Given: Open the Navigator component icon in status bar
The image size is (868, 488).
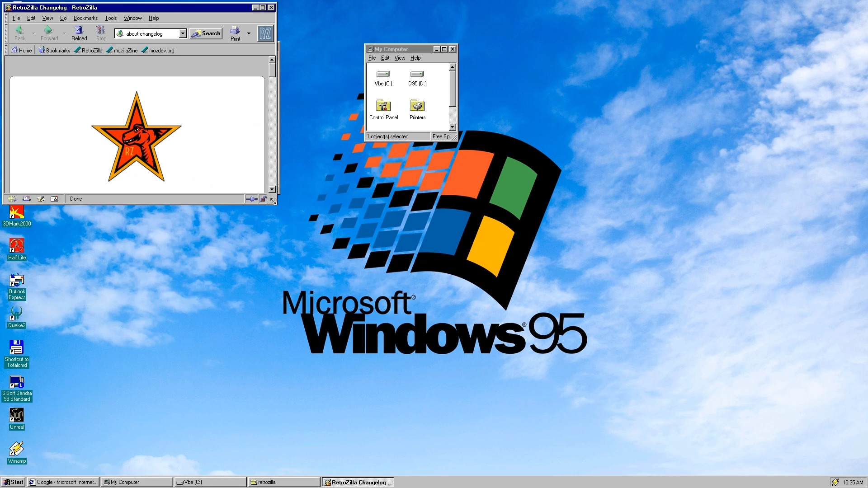Looking at the screenshot, I should pyautogui.click(x=12, y=199).
